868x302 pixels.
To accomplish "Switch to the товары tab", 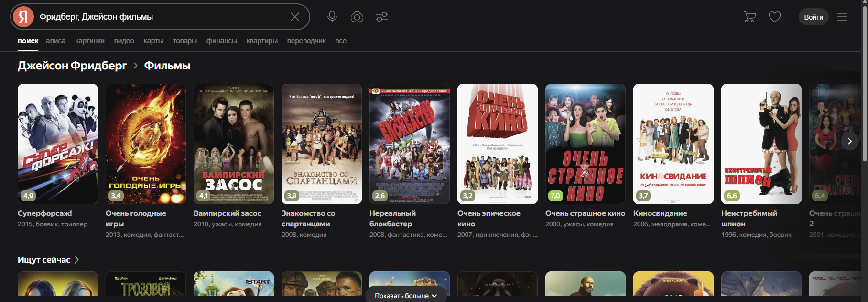I will (185, 41).
